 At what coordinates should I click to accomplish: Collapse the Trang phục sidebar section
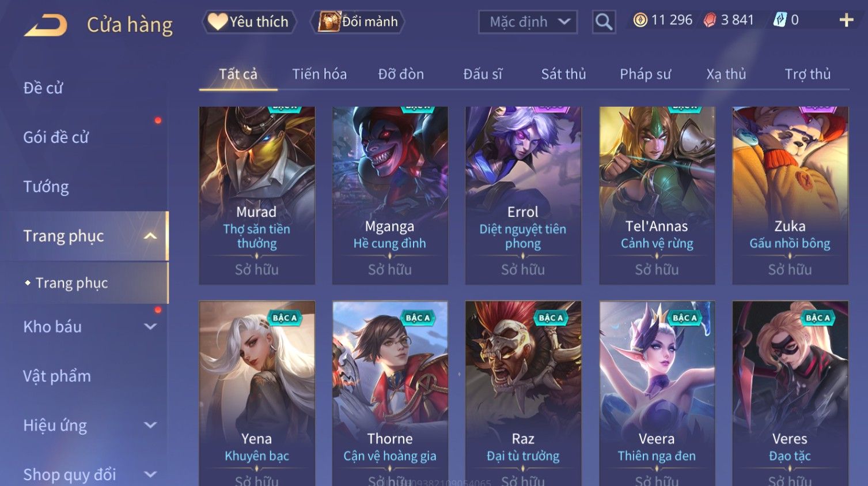150,236
